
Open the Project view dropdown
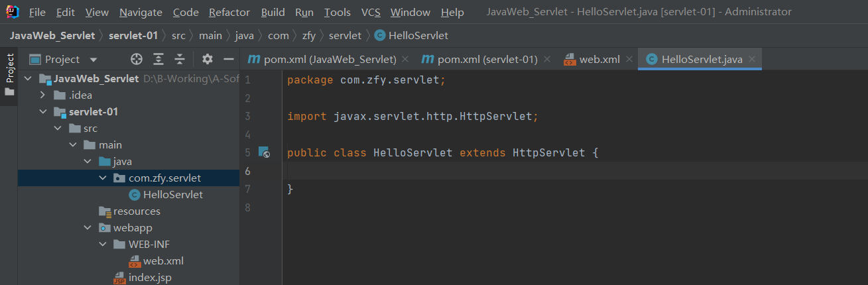[x=93, y=60]
